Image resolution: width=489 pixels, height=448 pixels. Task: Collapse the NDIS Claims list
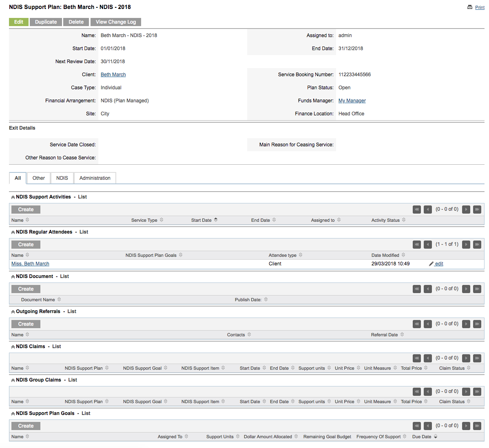(13, 346)
